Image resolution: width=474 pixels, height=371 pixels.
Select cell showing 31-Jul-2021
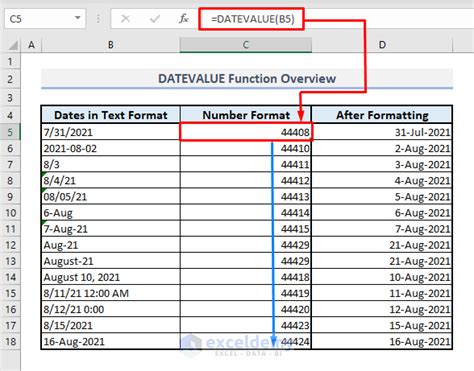382,132
